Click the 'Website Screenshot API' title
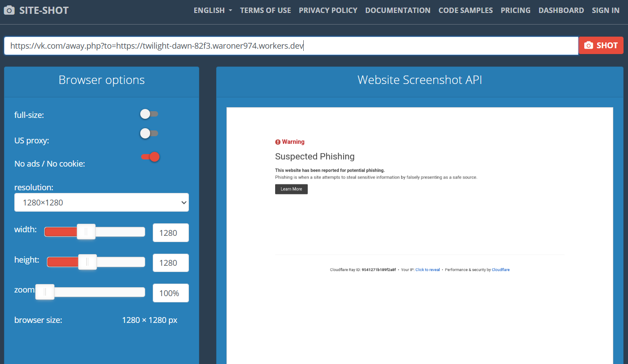The width and height of the screenshot is (628, 364). point(420,80)
